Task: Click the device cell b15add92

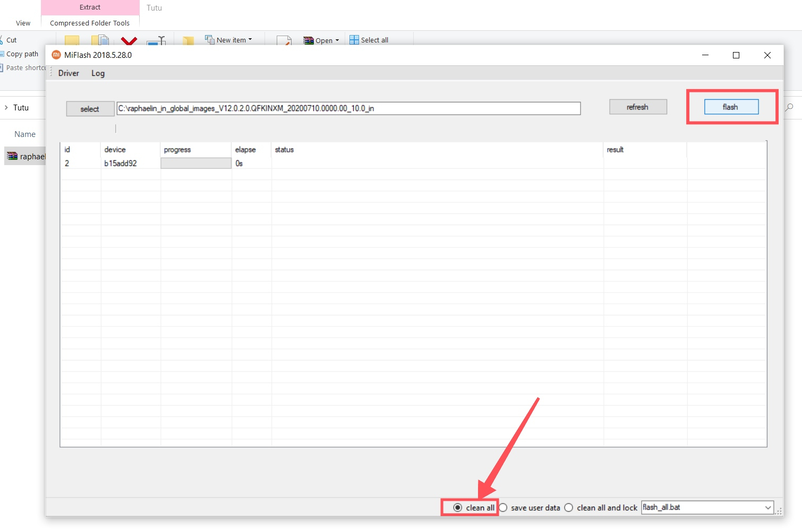Action: (121, 164)
